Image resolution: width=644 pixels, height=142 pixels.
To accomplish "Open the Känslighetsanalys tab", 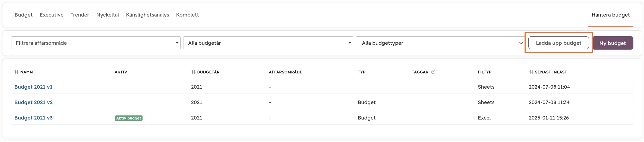I will coord(147,15).
